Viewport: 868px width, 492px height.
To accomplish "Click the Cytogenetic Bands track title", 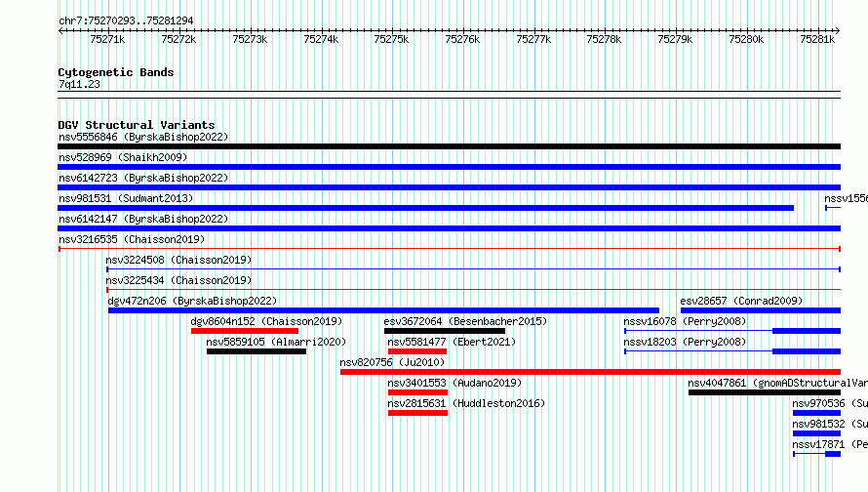I will pos(116,72).
